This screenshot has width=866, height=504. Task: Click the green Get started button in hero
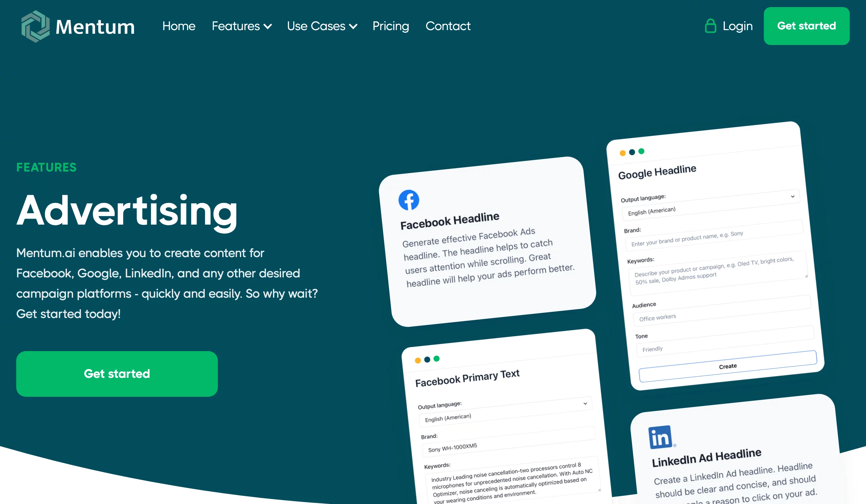pyautogui.click(x=116, y=373)
